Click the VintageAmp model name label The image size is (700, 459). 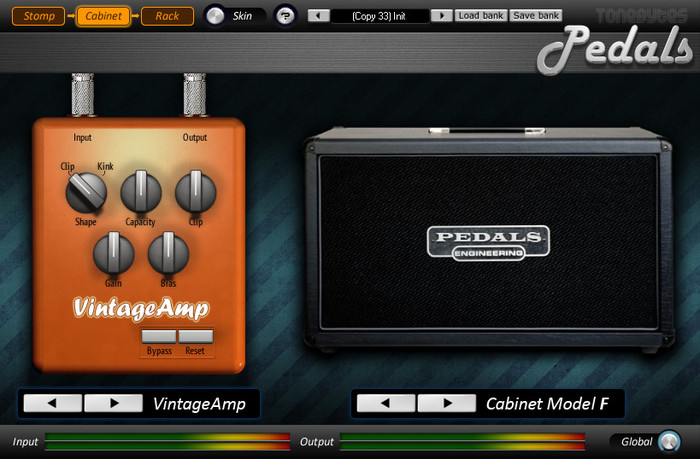[199, 404]
